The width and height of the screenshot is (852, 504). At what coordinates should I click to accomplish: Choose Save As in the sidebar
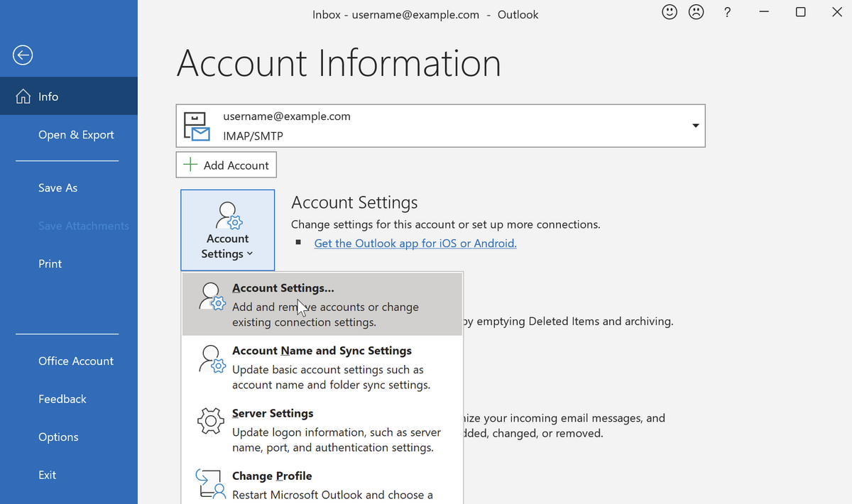(69, 187)
